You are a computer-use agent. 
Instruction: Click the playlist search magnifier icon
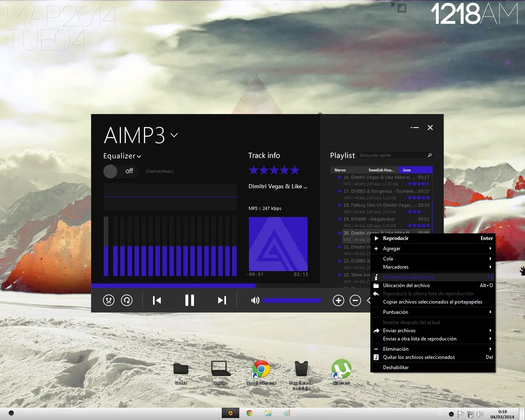429,155
